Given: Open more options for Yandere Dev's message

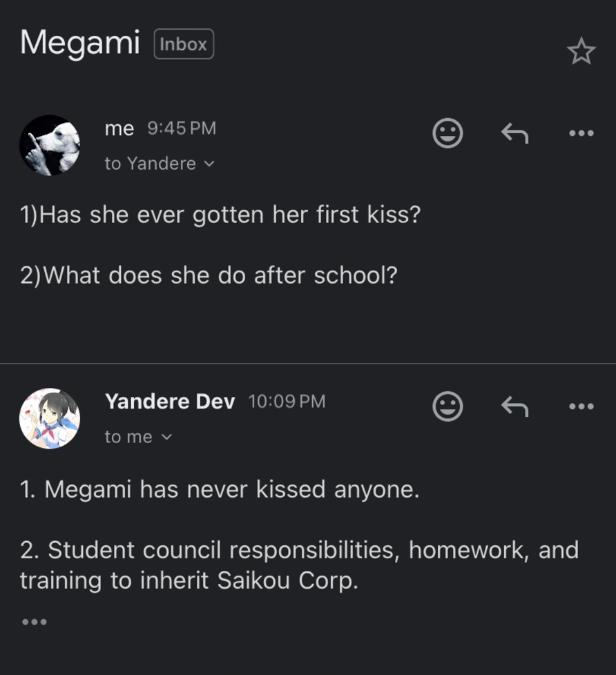Looking at the screenshot, I should click(x=581, y=407).
